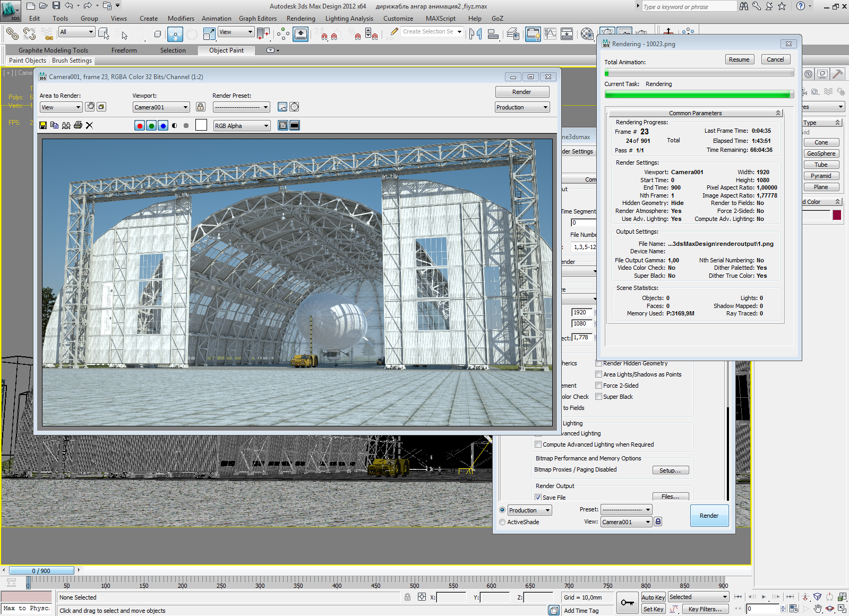Viewport: 849px width, 616px height.
Task: Toggle the red channel display
Action: tap(140, 126)
